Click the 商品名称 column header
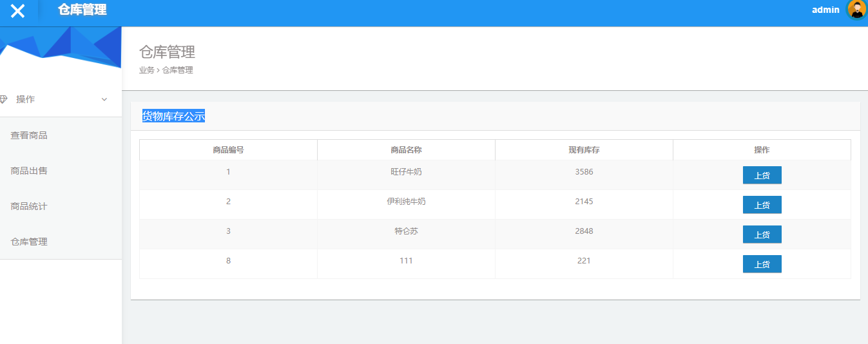 (x=406, y=150)
